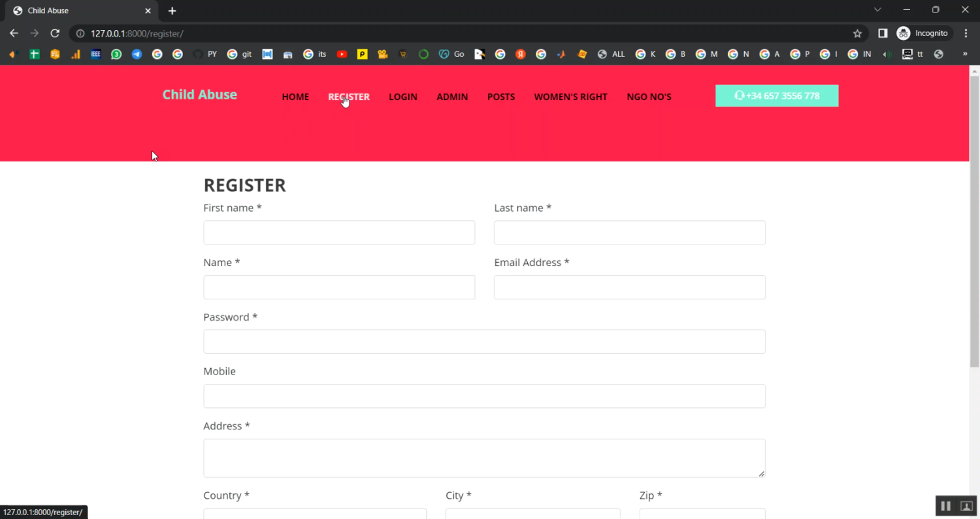Click the Child Abuse site logo
The height and width of the screenshot is (519, 980).
click(x=200, y=95)
